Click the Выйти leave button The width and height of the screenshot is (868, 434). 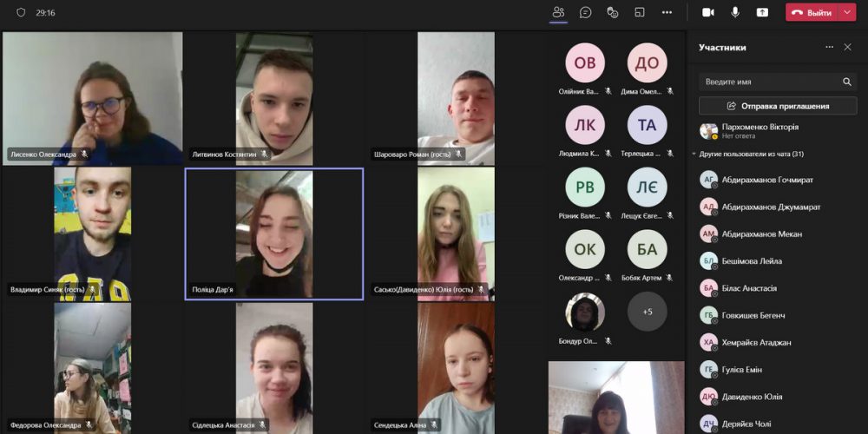coord(812,12)
